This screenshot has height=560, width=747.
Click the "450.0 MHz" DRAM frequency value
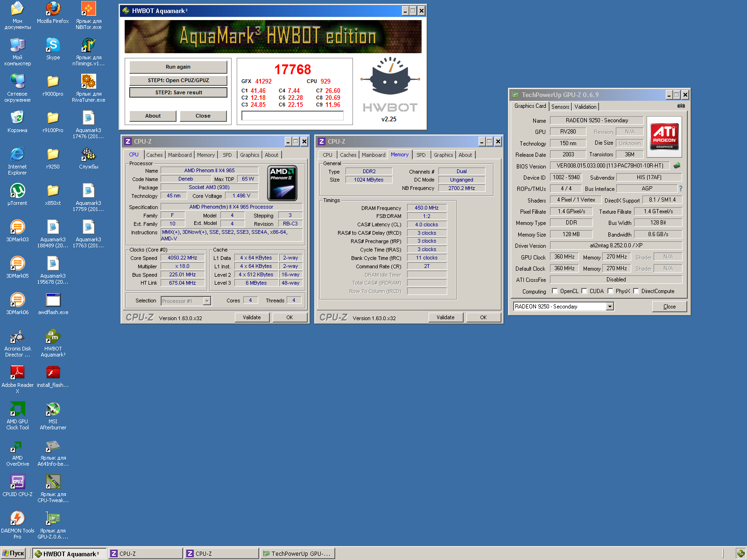[x=427, y=208]
